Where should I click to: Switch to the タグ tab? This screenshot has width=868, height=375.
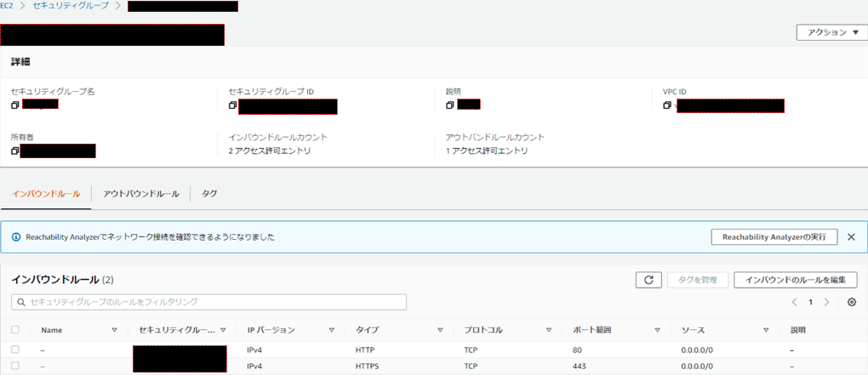click(x=209, y=194)
